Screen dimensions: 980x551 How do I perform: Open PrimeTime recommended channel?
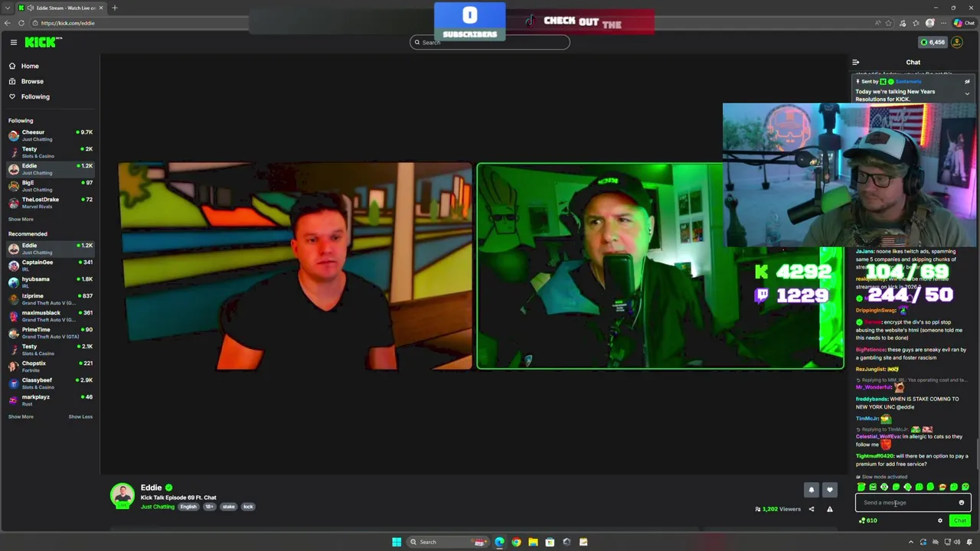pyautogui.click(x=50, y=333)
